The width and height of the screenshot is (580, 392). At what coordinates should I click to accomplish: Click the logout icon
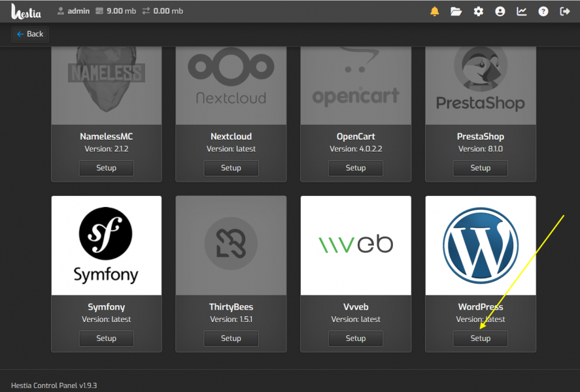565,12
